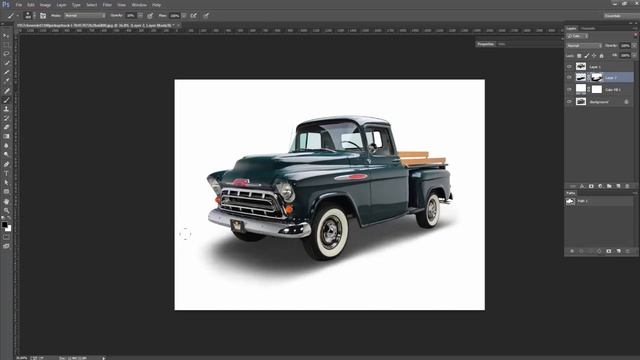Create a new group in Layers panel
This screenshot has height=360, width=640.
609,186
